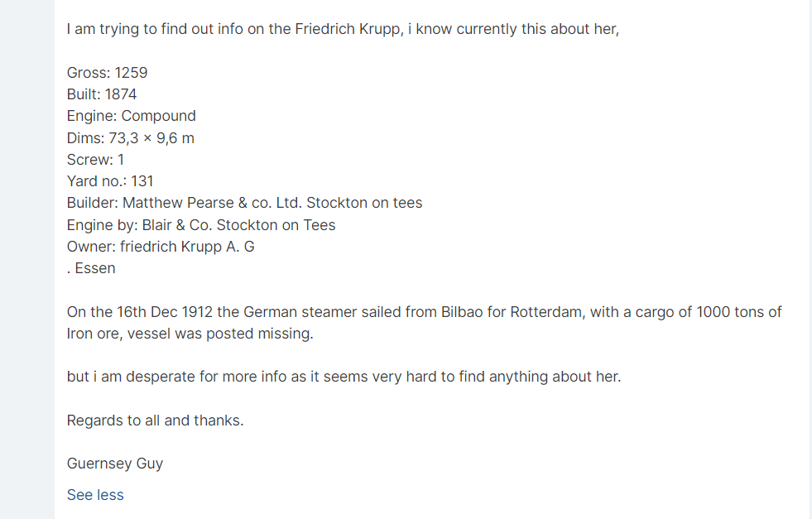812x519 pixels.
Task: Click the Owner: friedrich Krupp A. G line
Action: pyautogui.click(x=161, y=247)
